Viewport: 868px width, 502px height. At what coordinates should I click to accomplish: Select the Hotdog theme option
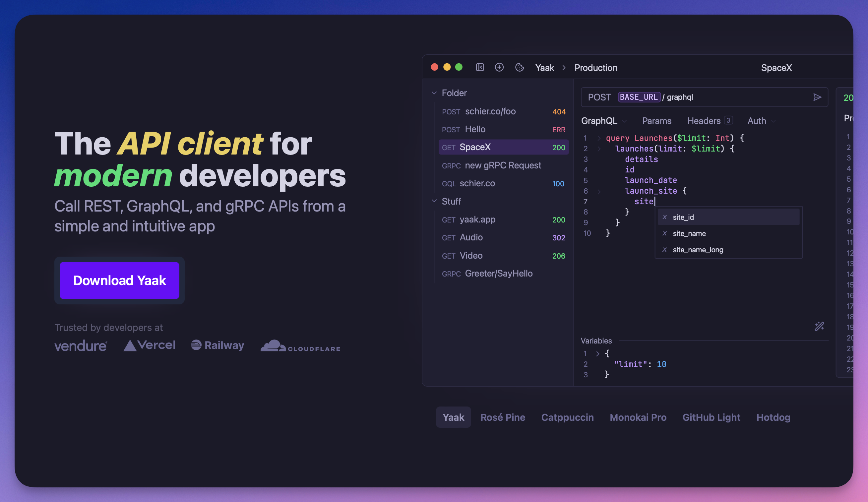coord(773,417)
